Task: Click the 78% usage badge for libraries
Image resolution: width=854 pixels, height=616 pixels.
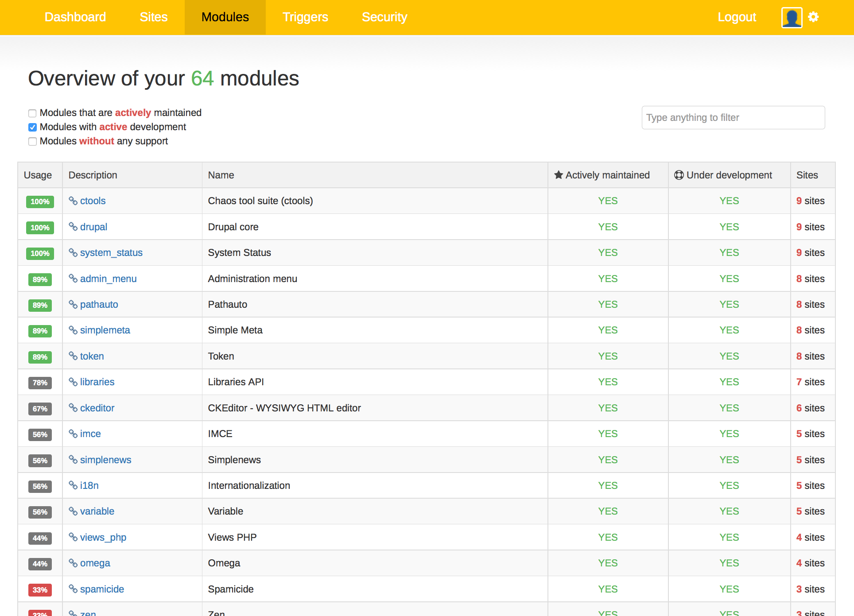Action: [40, 383]
